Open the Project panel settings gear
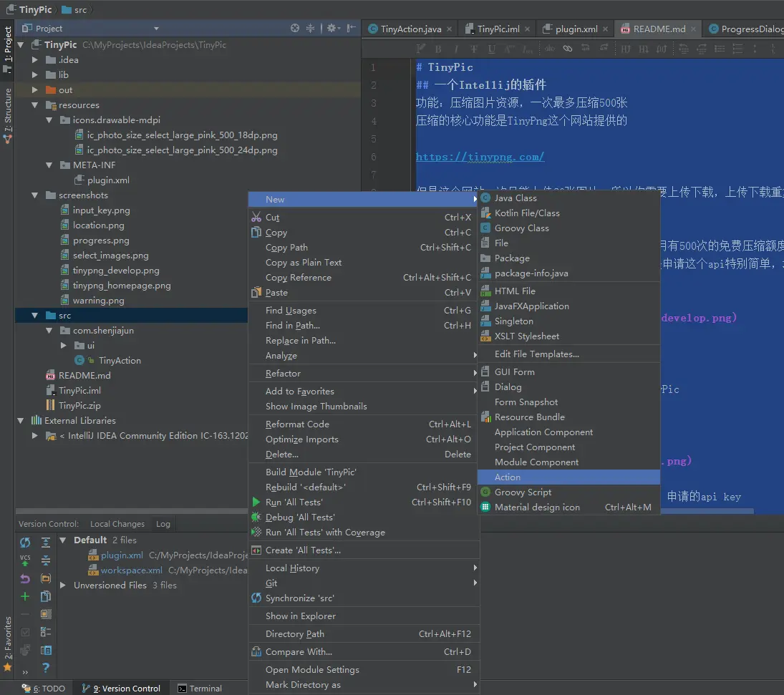This screenshot has height=695, width=784. click(x=332, y=29)
